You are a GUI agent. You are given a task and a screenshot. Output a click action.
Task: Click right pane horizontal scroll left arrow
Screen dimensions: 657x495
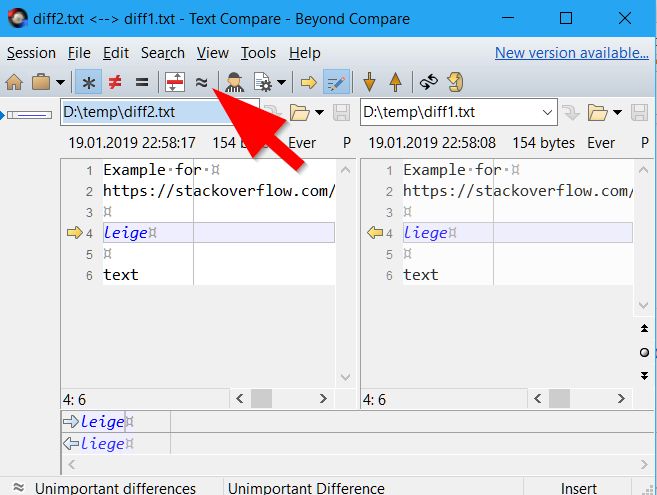pos(538,399)
